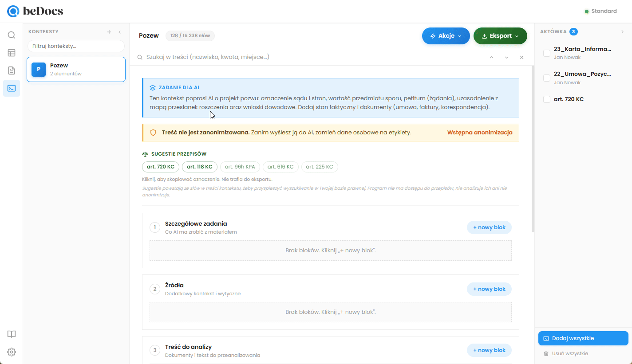Open settings gear icon
The height and width of the screenshot is (364, 632).
point(12,352)
